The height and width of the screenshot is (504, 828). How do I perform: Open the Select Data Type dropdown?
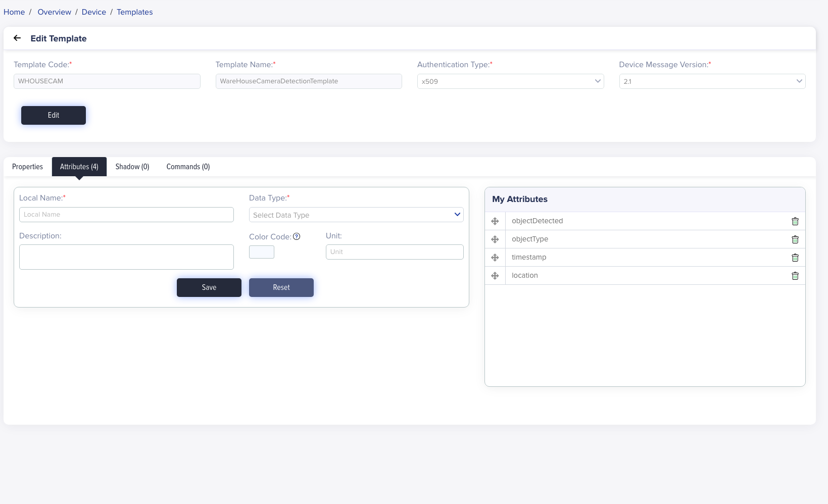click(x=356, y=215)
